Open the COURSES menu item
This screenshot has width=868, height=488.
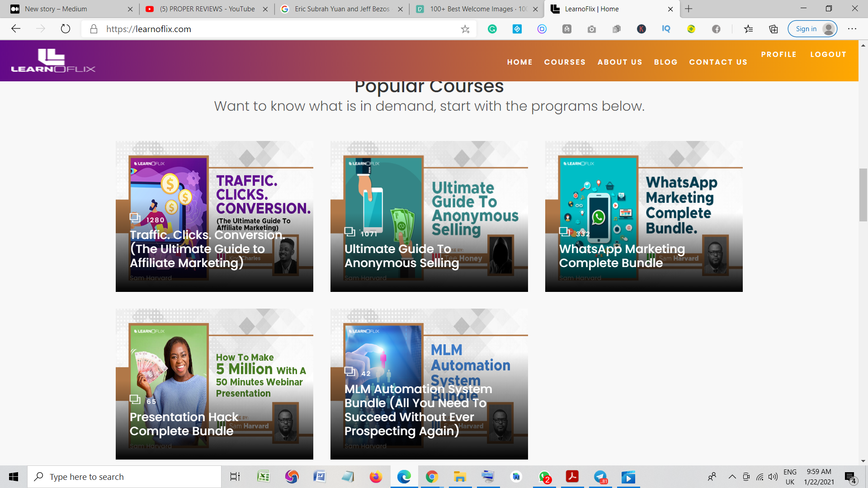[565, 62]
